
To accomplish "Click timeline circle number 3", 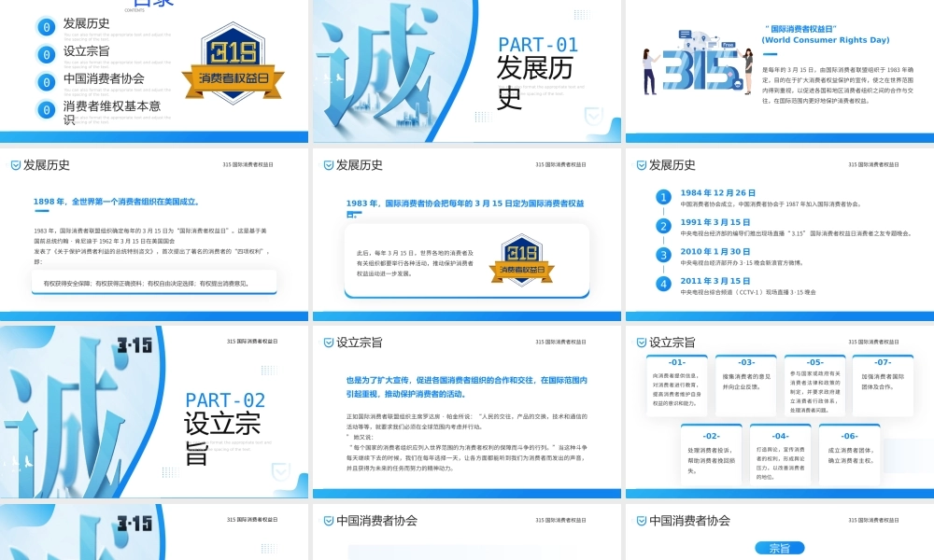I will 663,256.
